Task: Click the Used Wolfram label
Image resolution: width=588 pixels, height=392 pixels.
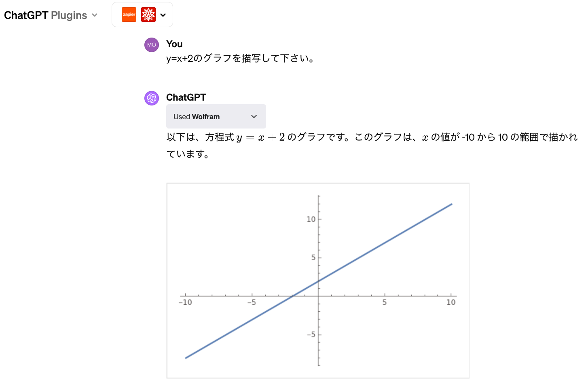Action: 197,117
